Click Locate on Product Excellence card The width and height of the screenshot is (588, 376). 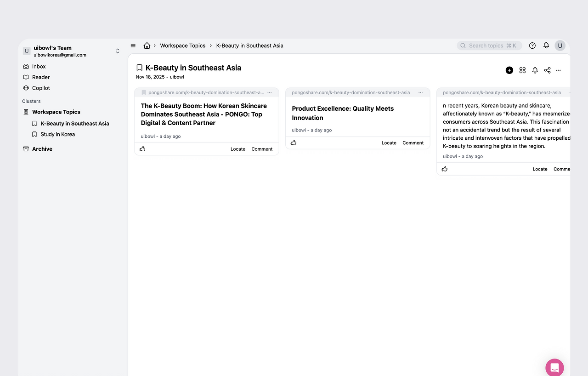pos(389,143)
